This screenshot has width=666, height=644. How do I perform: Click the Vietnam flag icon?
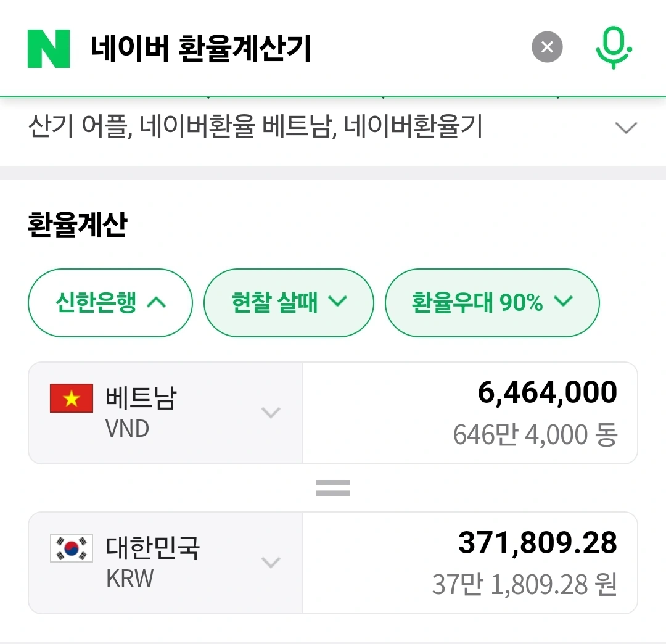[72, 398]
